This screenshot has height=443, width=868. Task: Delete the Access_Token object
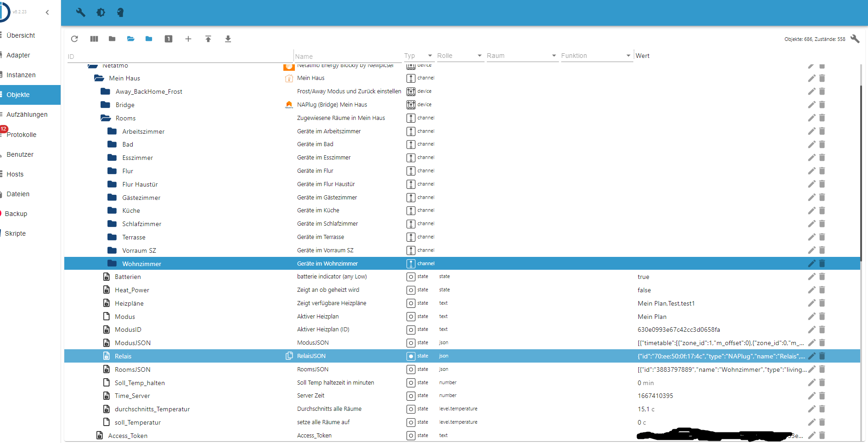tap(822, 435)
